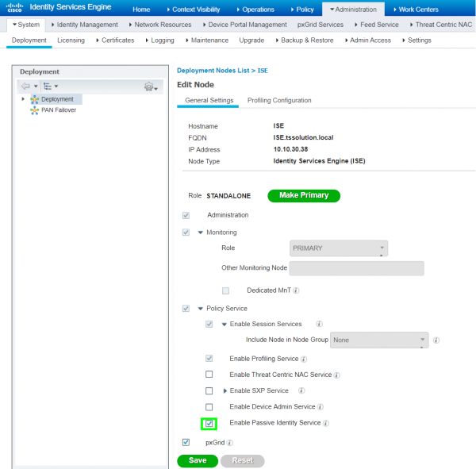
Task: Uncheck the pxGrid checkbox
Action: click(186, 442)
